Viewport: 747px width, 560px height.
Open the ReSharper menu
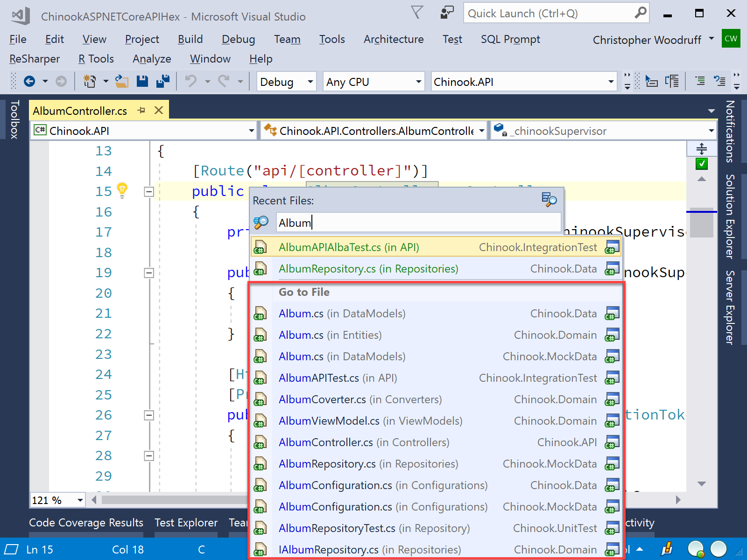click(x=35, y=59)
